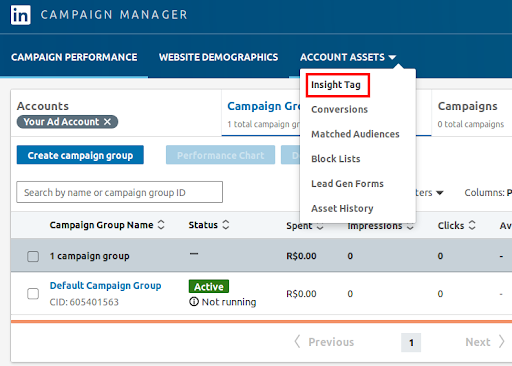Collapse the Account Assets dropdown menu

click(x=392, y=57)
